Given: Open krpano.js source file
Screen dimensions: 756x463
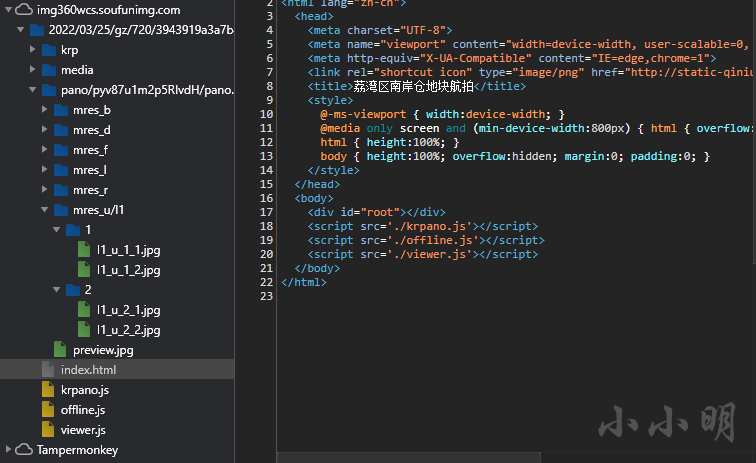Looking at the screenshot, I should 85,390.
